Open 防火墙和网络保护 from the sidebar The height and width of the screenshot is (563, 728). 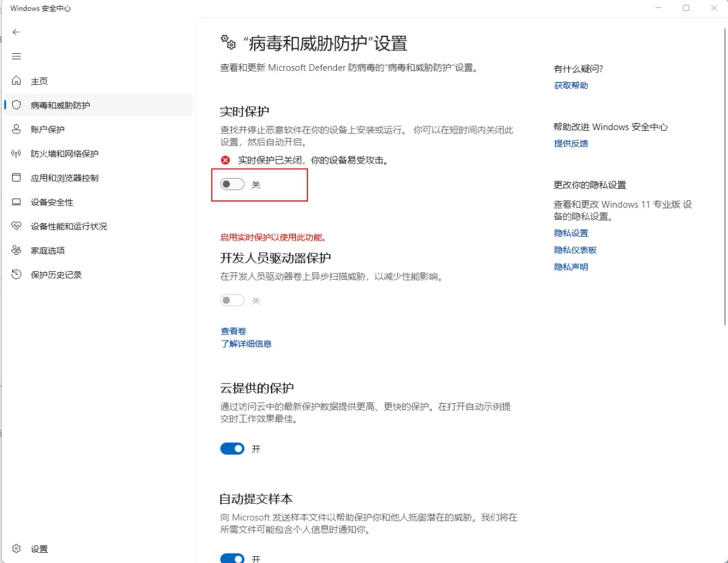pyautogui.click(x=98, y=153)
